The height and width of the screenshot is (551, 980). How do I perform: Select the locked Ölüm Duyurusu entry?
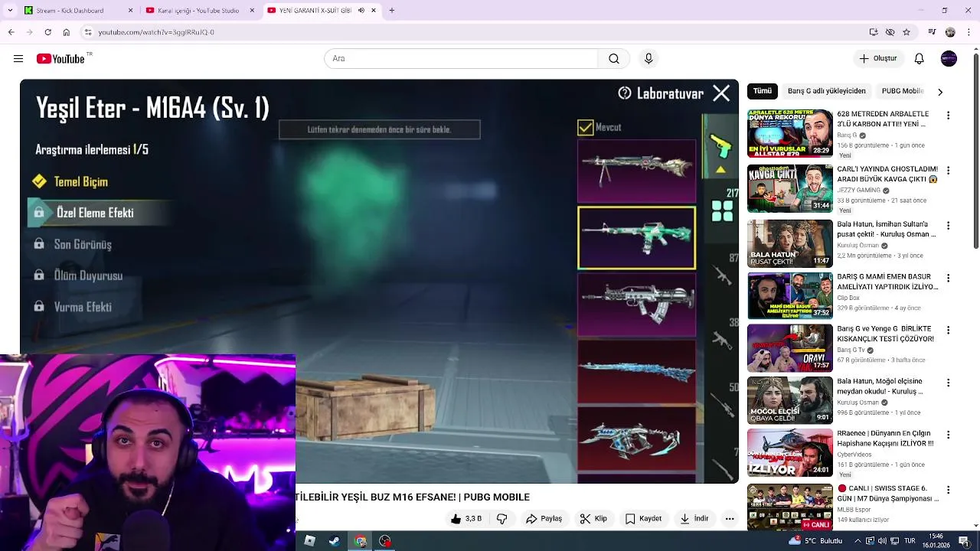88,275
